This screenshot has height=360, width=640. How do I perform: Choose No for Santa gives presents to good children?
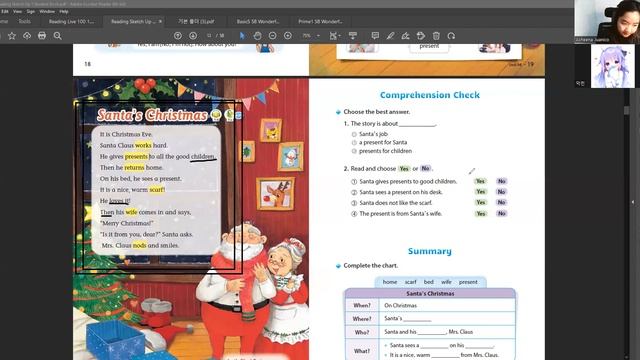[502, 181]
